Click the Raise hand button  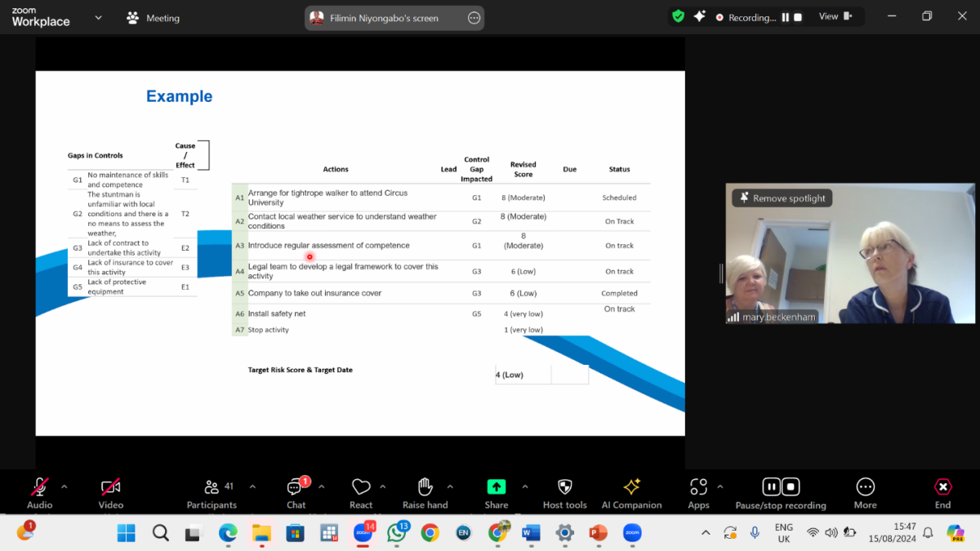425,493
